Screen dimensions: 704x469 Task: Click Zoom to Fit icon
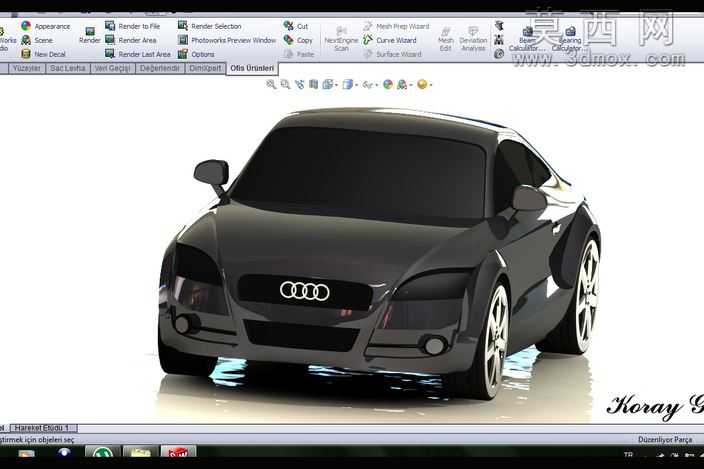click(x=271, y=84)
